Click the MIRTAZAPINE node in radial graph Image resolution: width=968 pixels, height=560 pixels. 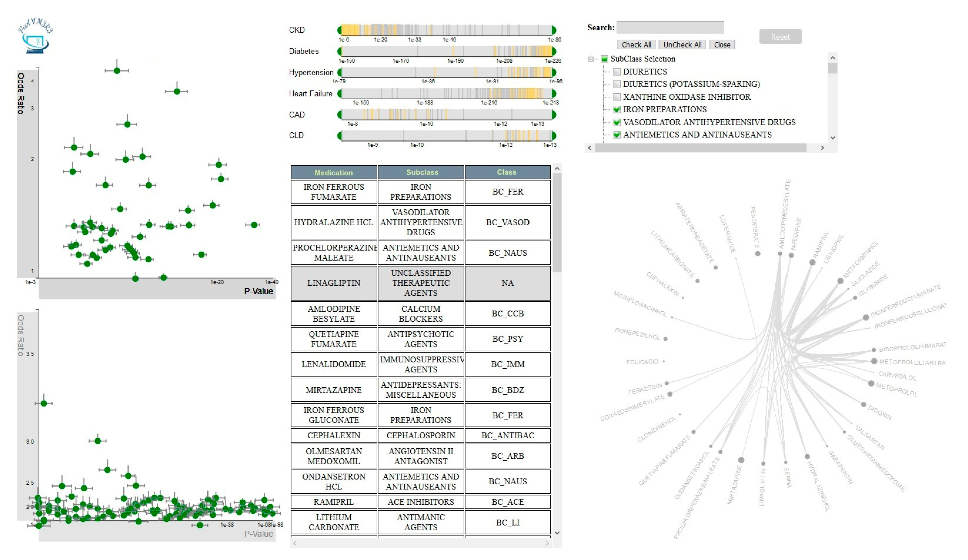click(741, 460)
